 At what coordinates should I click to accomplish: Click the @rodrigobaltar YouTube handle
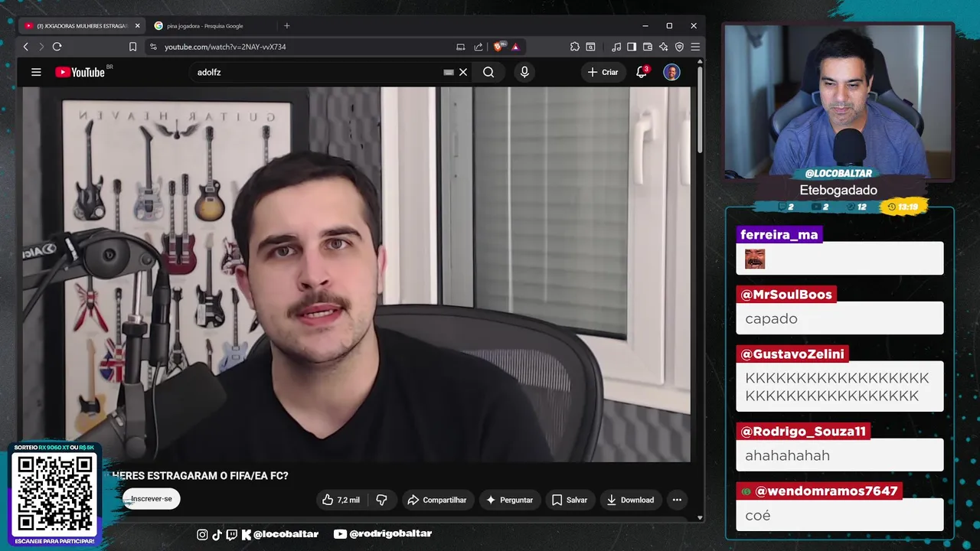(x=383, y=534)
